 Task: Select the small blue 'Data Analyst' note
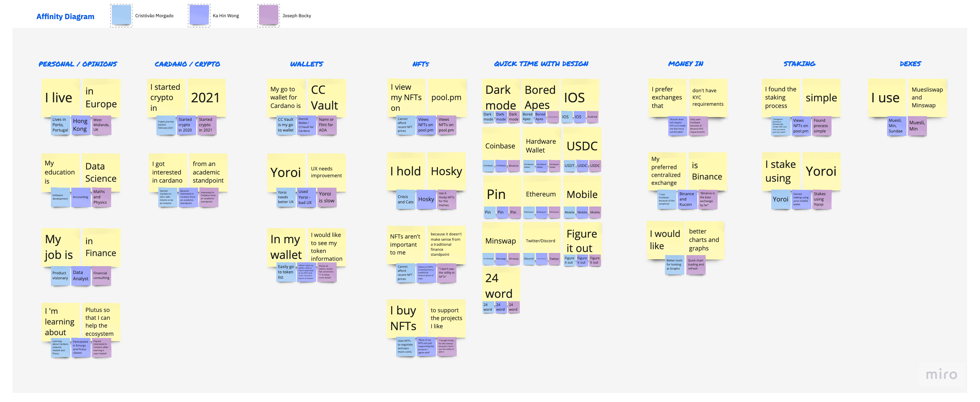pos(81,275)
